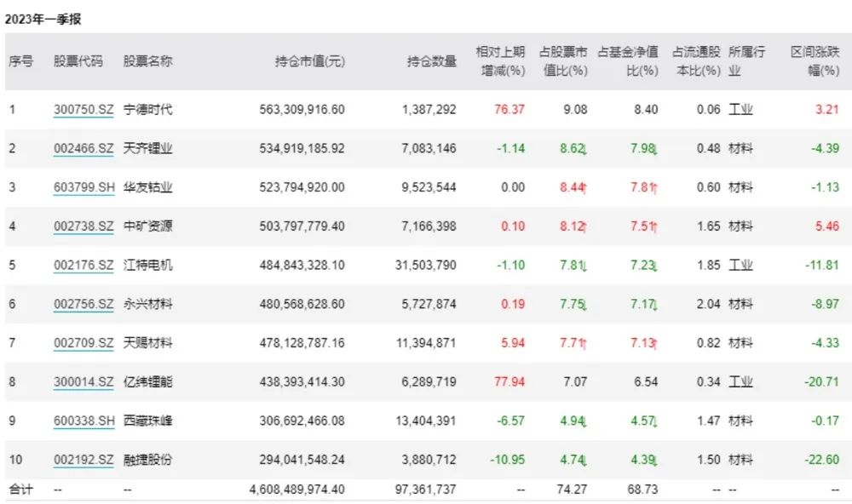
Task: Click the 合计 total row label
Action: click(21, 490)
